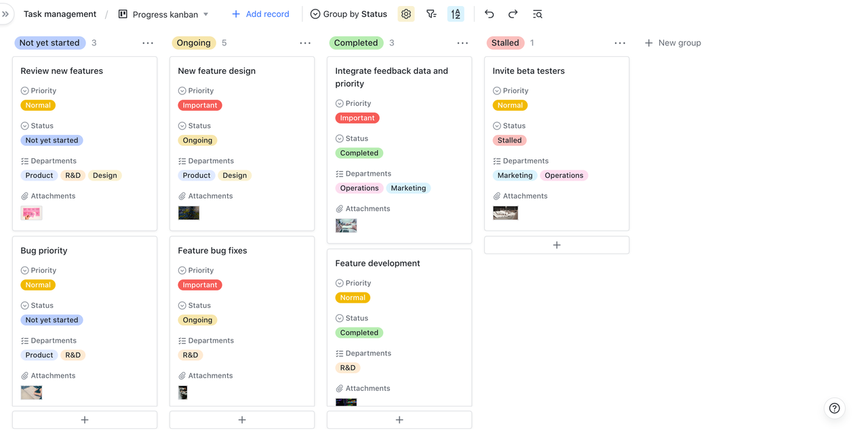Open the kanban settings gear icon
This screenshot has height=441, width=868.
pos(406,14)
